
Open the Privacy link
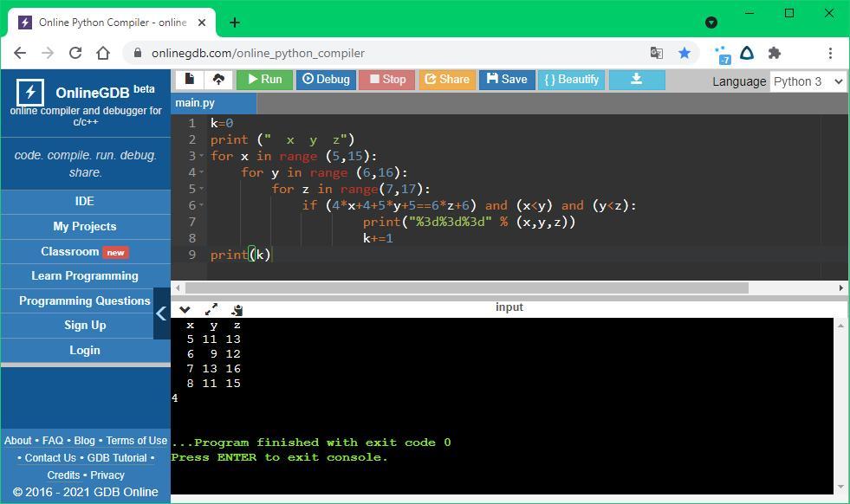107,475
